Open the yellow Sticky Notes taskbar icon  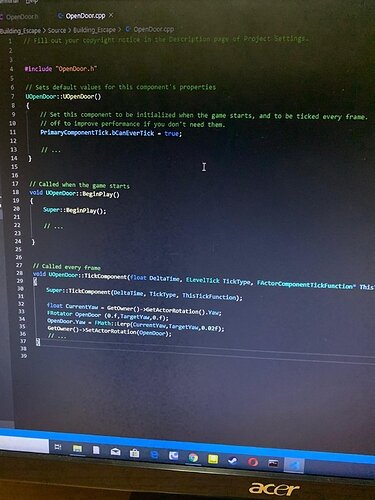pyautogui.click(x=213, y=459)
